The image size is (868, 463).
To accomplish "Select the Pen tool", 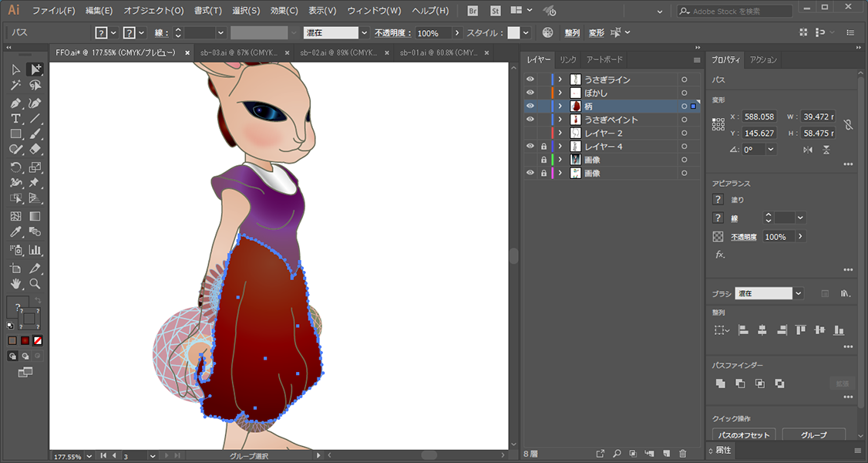I will click(x=15, y=103).
